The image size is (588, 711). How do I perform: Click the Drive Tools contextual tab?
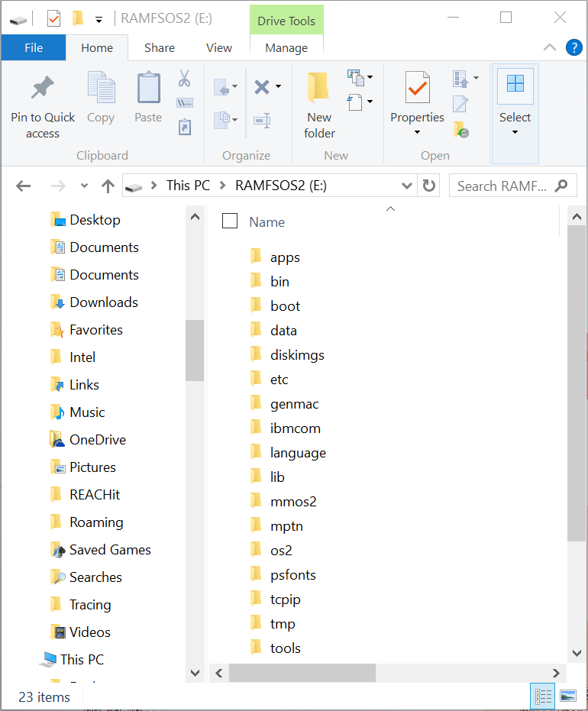[x=286, y=21]
